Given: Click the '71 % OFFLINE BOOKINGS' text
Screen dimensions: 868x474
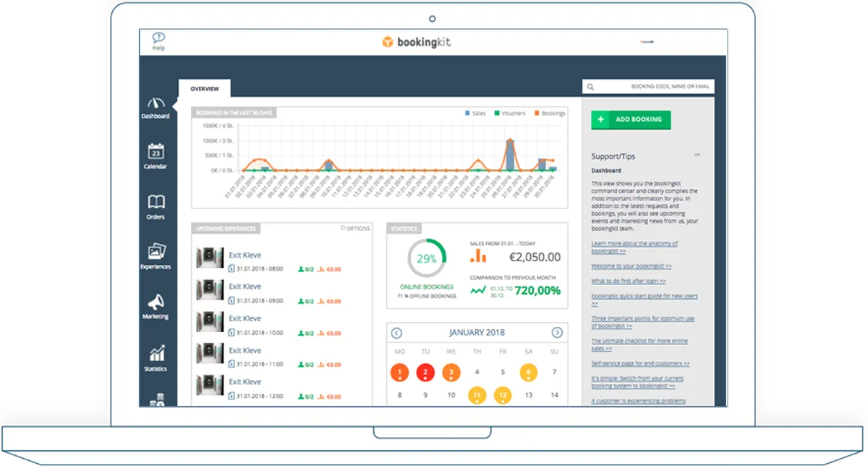Looking at the screenshot, I should click(x=427, y=296).
